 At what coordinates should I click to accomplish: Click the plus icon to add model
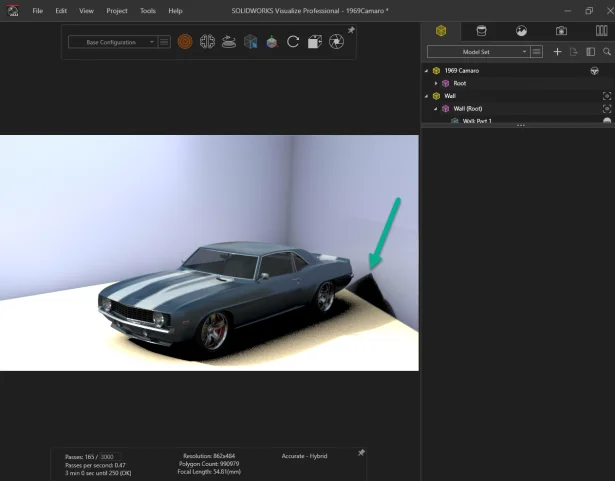[x=558, y=51]
